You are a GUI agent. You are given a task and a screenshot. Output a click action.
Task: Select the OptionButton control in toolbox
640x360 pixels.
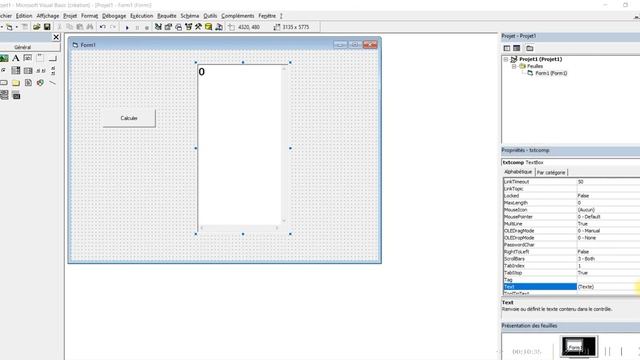[4, 71]
